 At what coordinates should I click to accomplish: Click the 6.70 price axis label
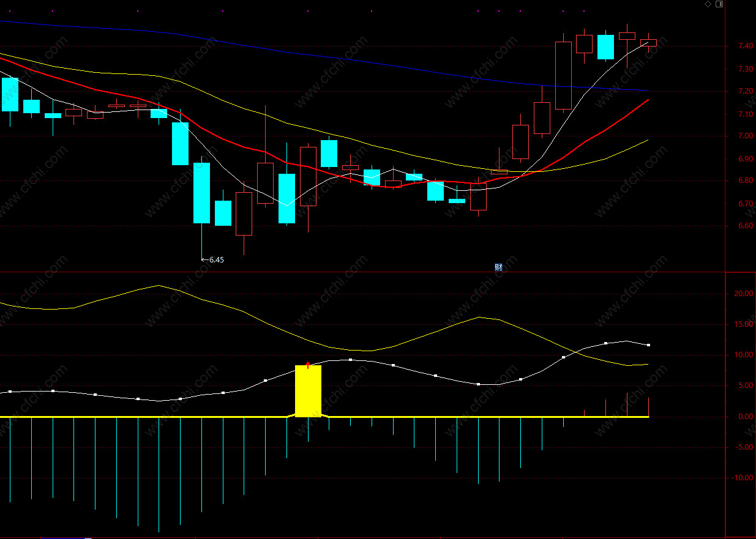click(745, 204)
